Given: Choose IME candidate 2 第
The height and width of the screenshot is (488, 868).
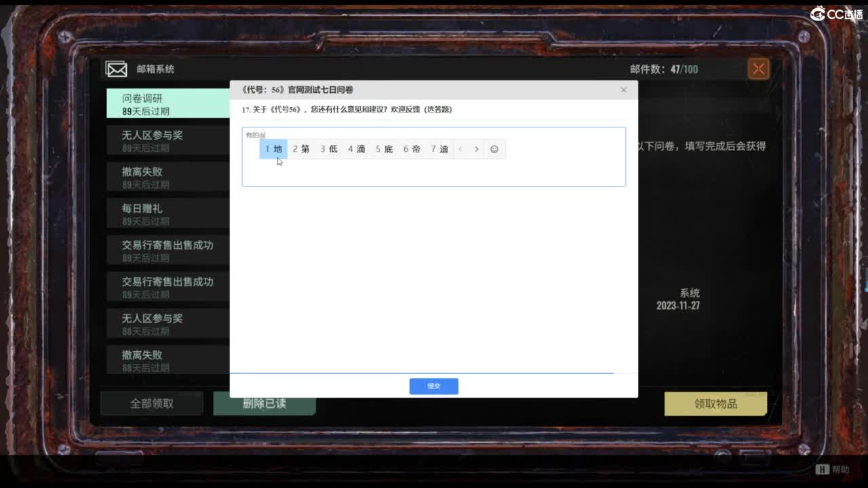Looking at the screenshot, I should point(301,149).
